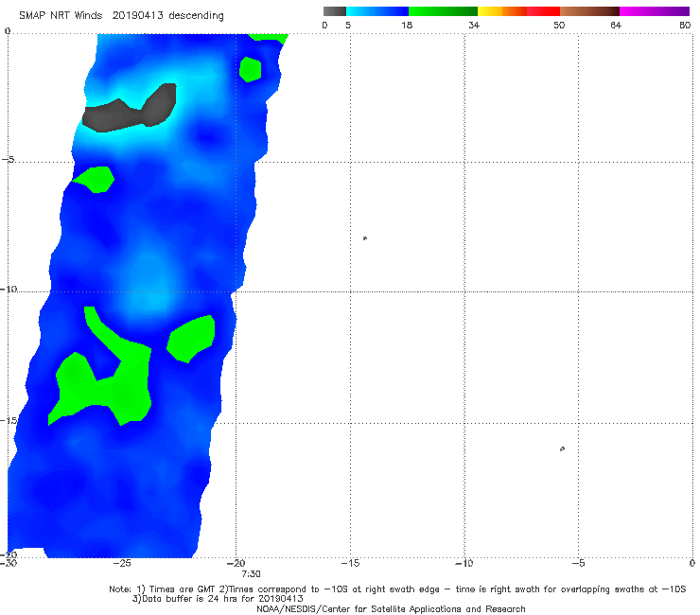Click the bottom longitude axis label '-5'
The height and width of the screenshot is (615, 700).
click(578, 563)
